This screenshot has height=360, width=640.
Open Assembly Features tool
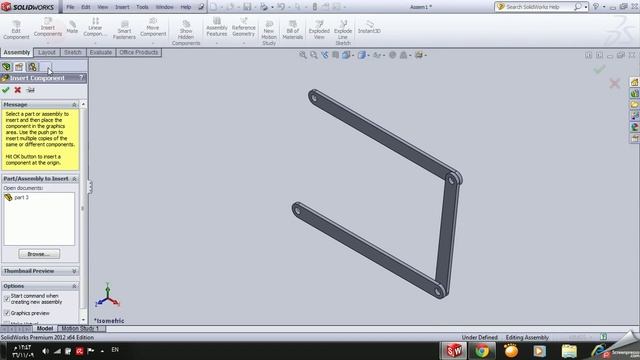217,27
